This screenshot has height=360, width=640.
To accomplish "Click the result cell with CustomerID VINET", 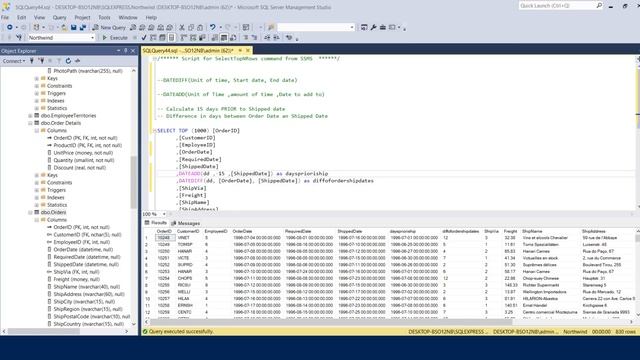I will 184,238.
